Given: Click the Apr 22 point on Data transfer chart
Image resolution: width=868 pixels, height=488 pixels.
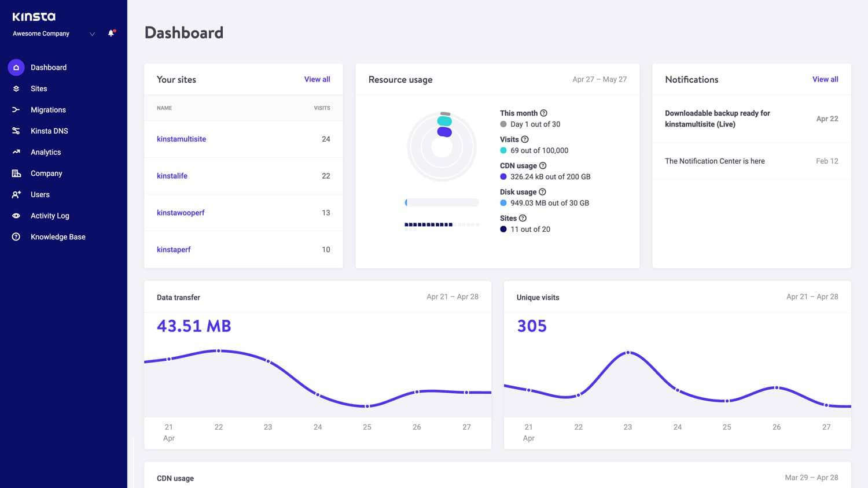Looking at the screenshot, I should (x=218, y=351).
